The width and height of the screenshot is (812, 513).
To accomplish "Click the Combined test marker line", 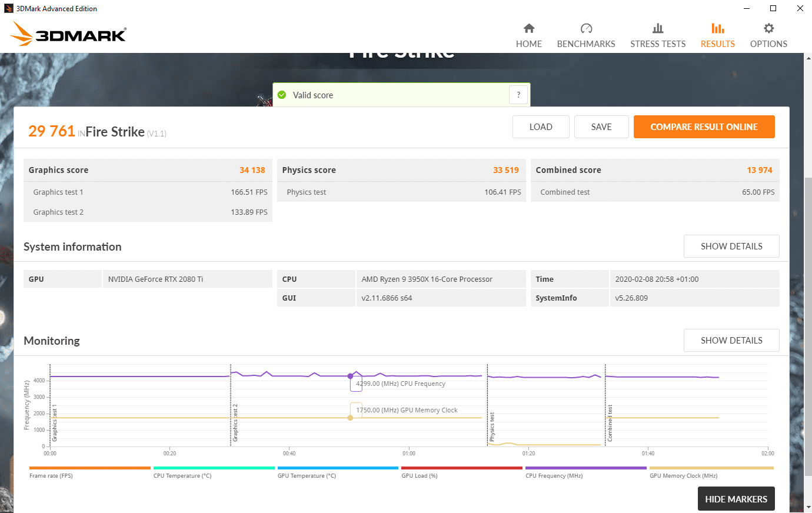I will point(605,405).
